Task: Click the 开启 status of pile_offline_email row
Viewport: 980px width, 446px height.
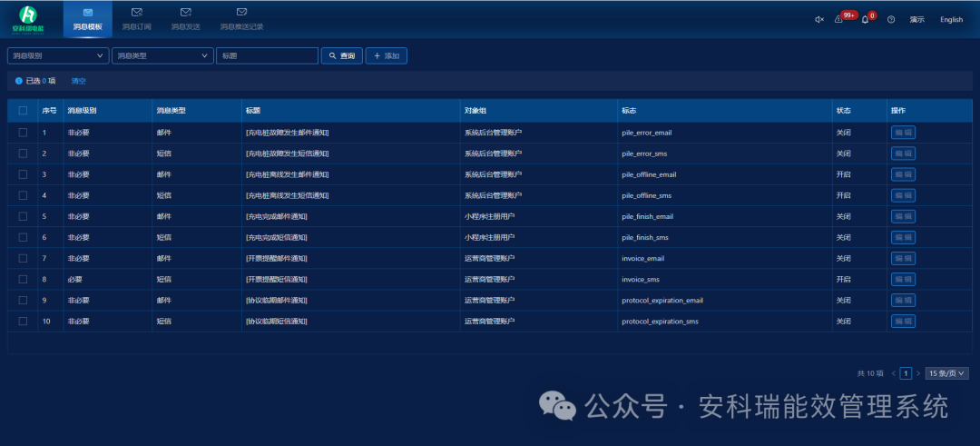Action: click(x=843, y=174)
